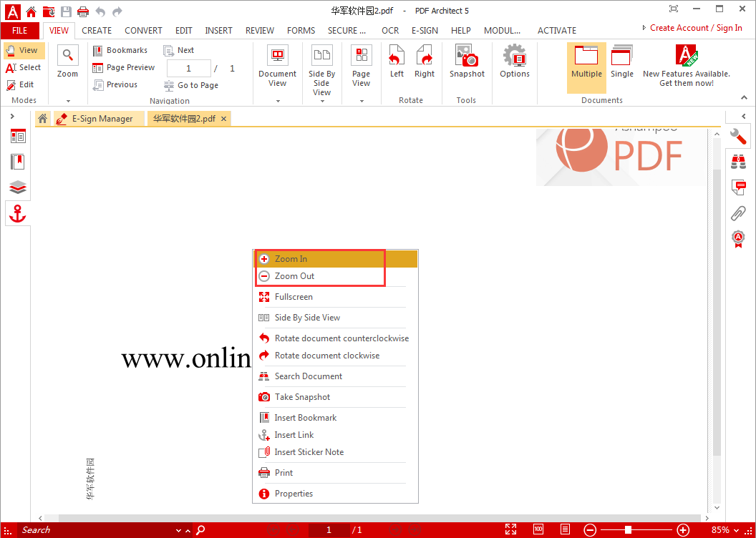
Task: Click the Print icon in the title bar
Action: 84,11
